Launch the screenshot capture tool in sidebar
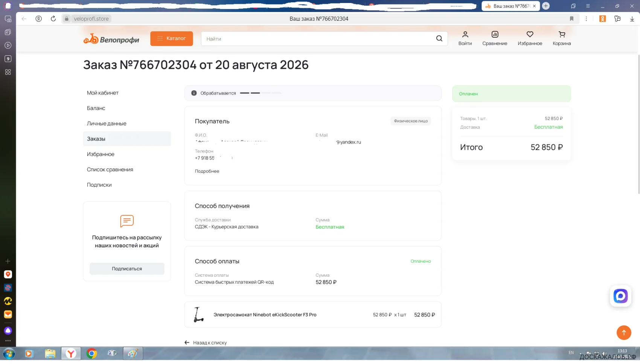The image size is (640, 364). click(8, 19)
